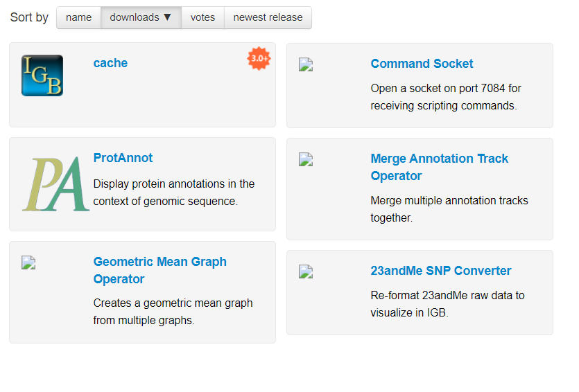Open the Merge Annotation Track Operator link
579x392 pixels.
tap(439, 167)
